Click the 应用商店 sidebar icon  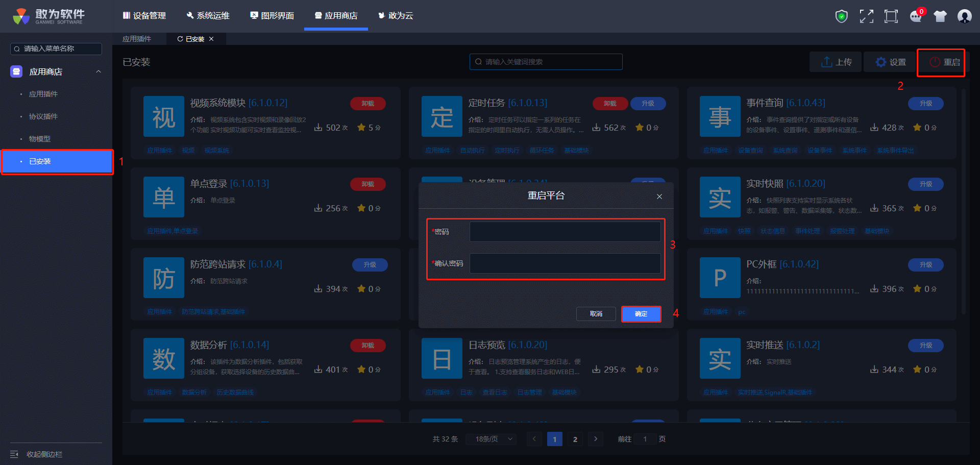(16, 71)
